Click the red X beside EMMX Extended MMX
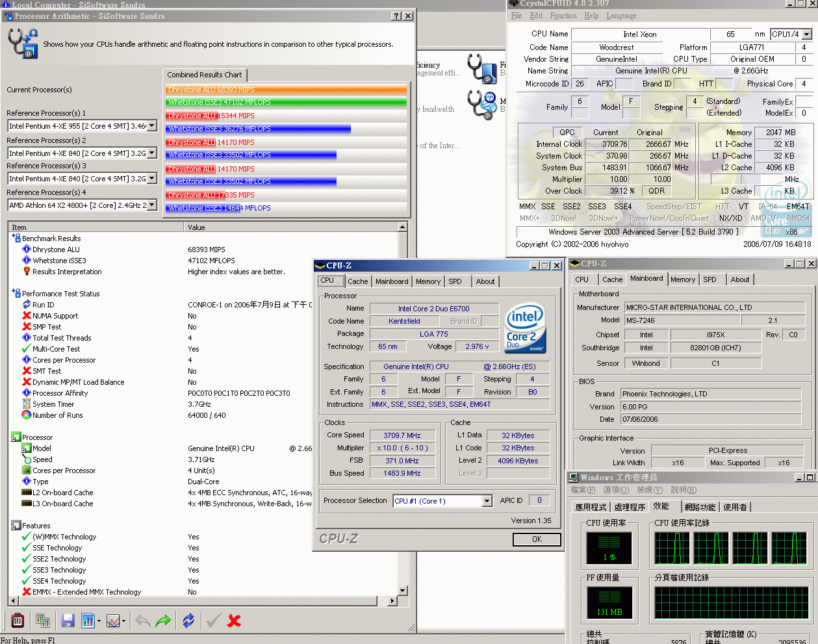Screen dimensions: 818x644 pyautogui.click(x=27, y=592)
